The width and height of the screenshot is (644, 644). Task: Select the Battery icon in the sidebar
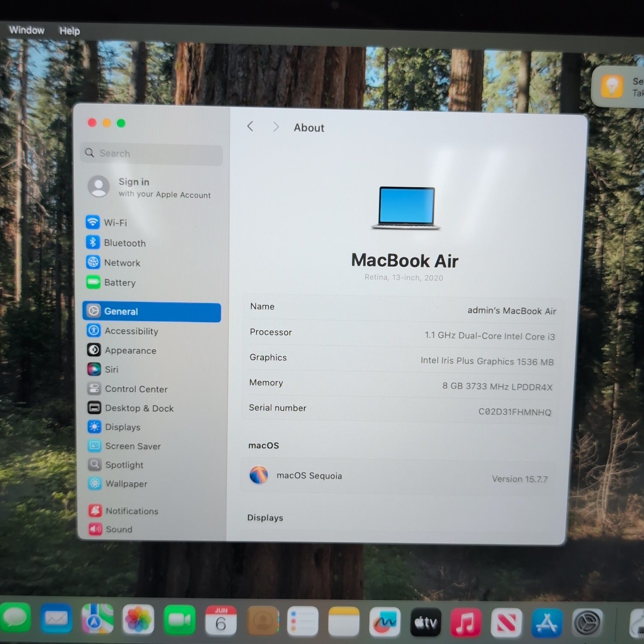93,282
